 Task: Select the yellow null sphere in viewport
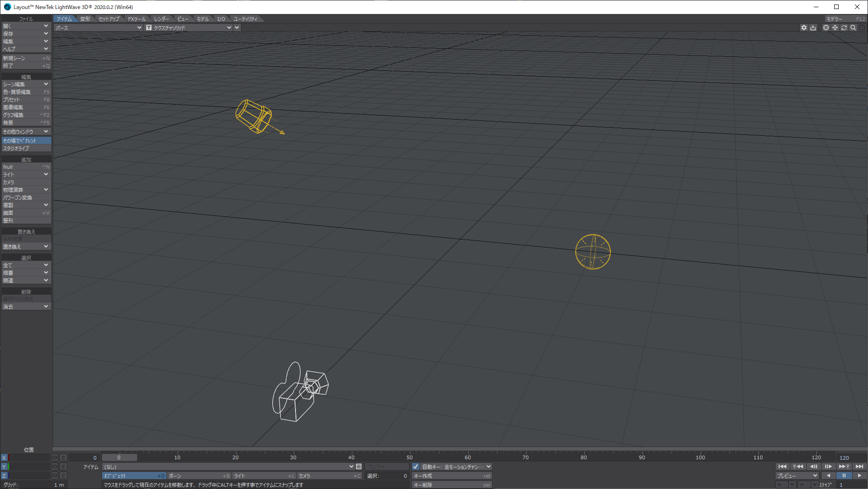(593, 252)
